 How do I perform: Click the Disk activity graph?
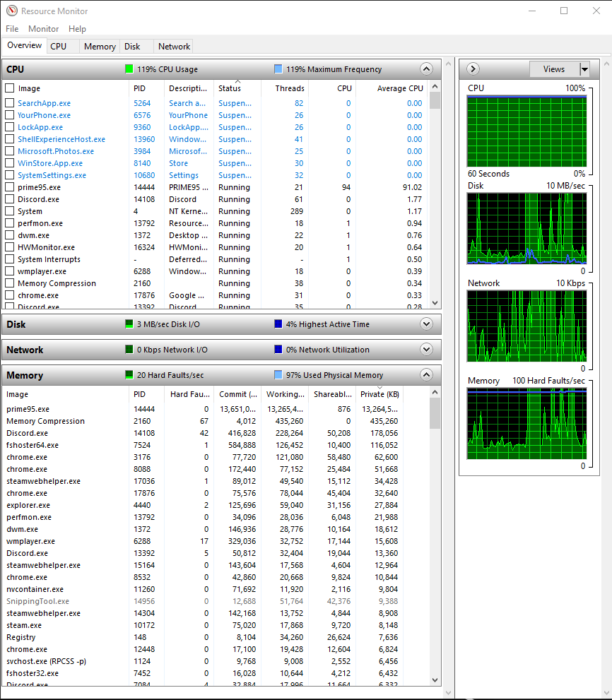(526, 229)
